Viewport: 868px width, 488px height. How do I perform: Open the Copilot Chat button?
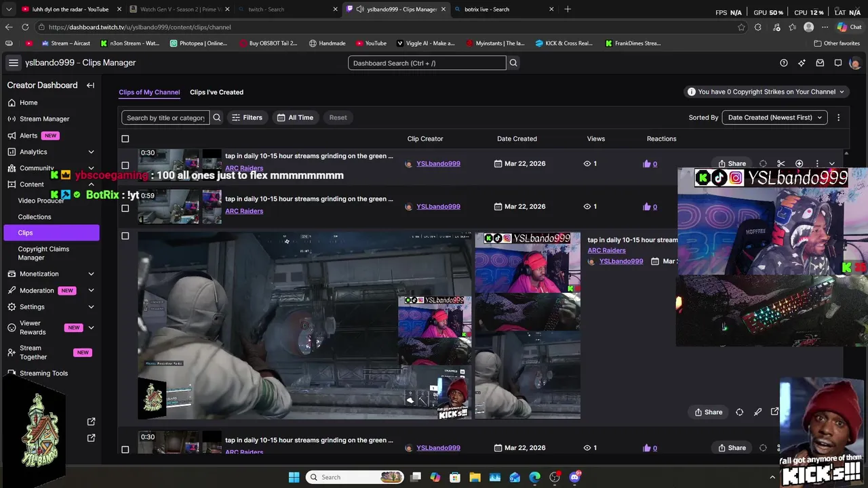pyautogui.click(x=849, y=27)
